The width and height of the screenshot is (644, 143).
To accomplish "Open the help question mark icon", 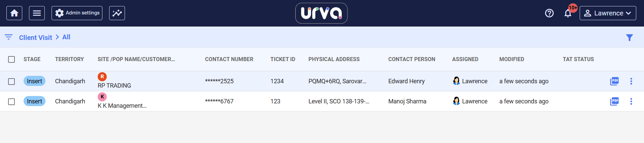I will click(549, 13).
